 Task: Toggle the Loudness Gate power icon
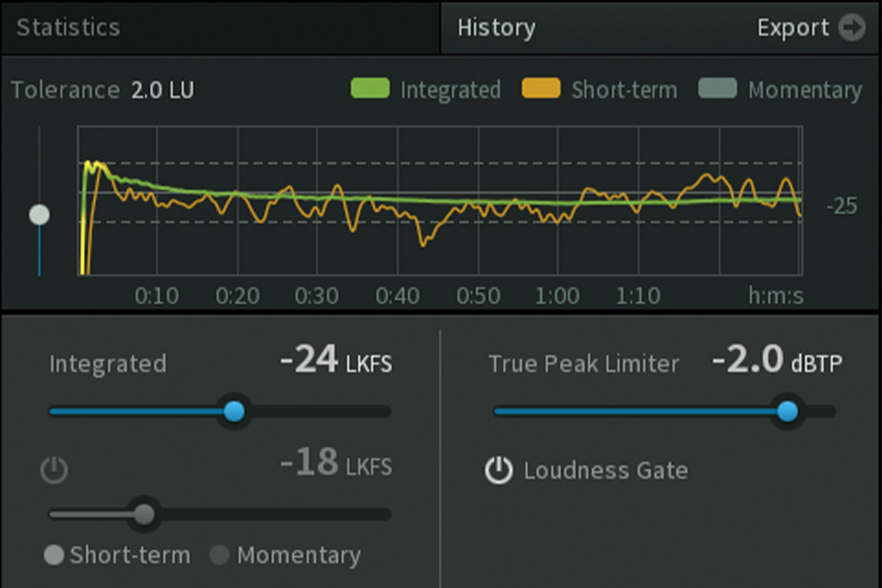coord(499,470)
